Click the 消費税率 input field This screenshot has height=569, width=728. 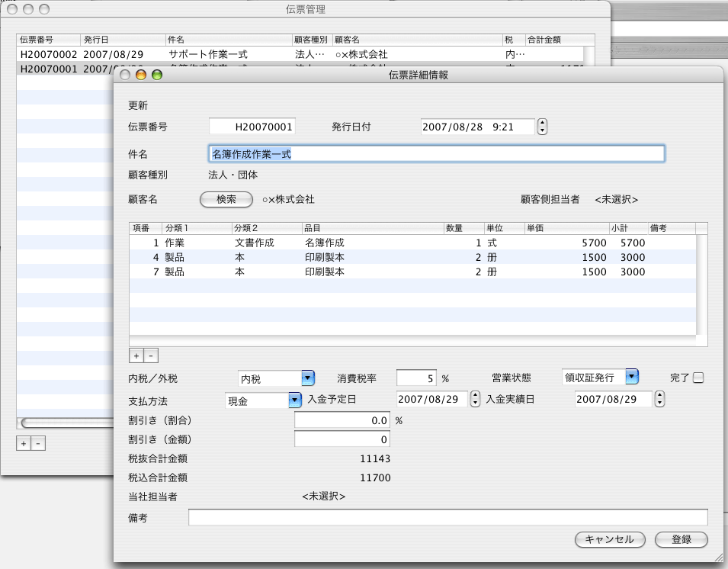[x=416, y=378]
